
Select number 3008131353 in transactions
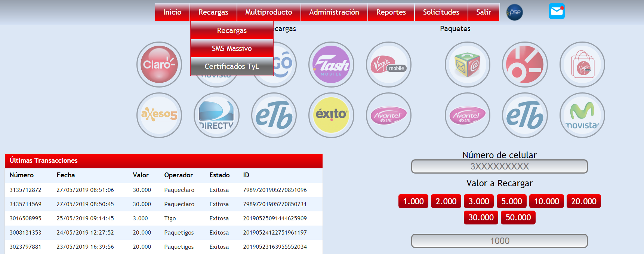click(25, 233)
